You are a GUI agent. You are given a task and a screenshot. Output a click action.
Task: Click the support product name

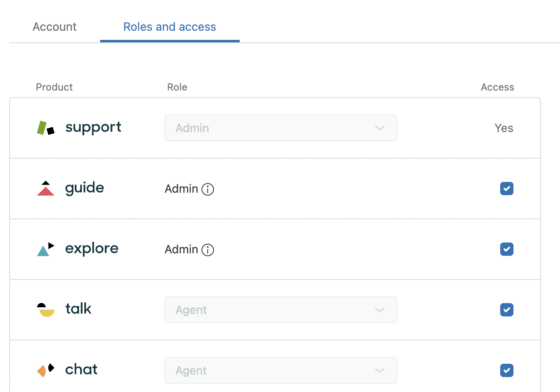click(93, 127)
